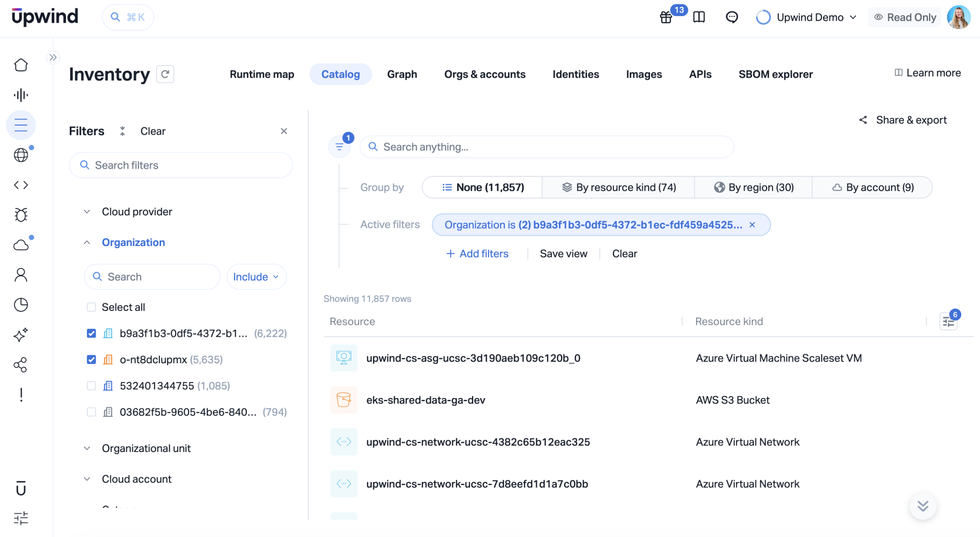Check the Select all checkbox

(x=91, y=307)
